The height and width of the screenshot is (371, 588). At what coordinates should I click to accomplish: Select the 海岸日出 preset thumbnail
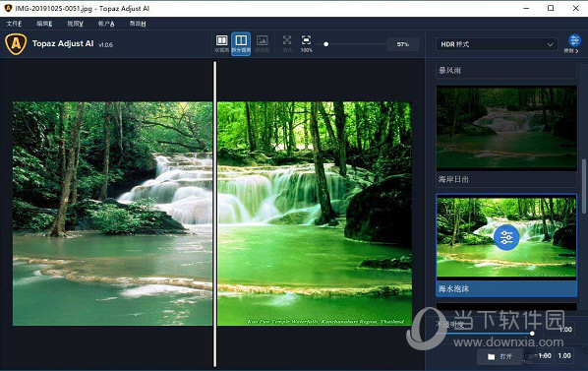[506, 128]
